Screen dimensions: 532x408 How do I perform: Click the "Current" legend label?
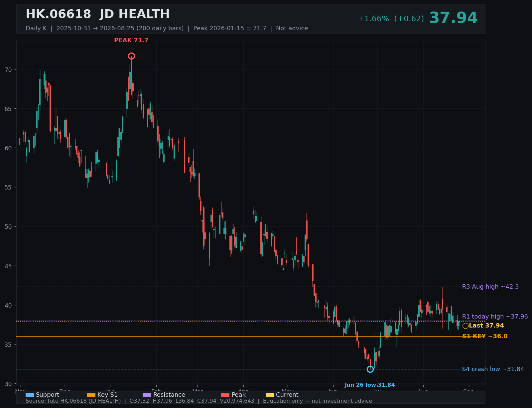(x=287, y=395)
